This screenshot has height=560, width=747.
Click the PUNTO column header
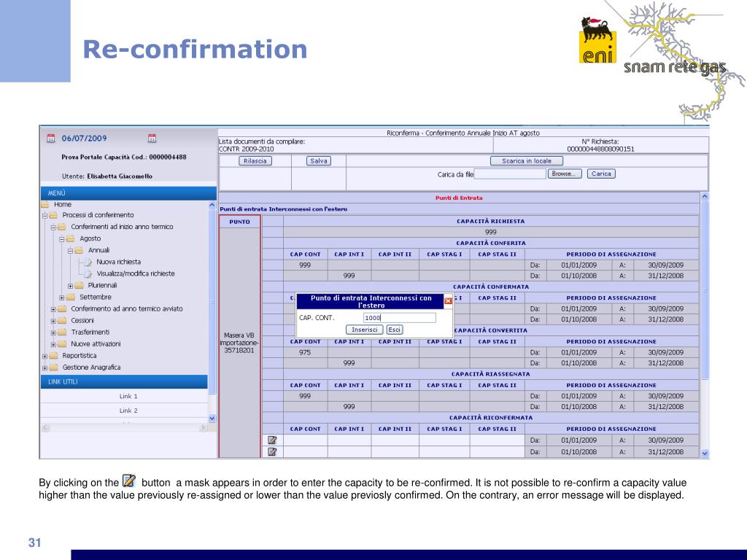pyautogui.click(x=239, y=222)
